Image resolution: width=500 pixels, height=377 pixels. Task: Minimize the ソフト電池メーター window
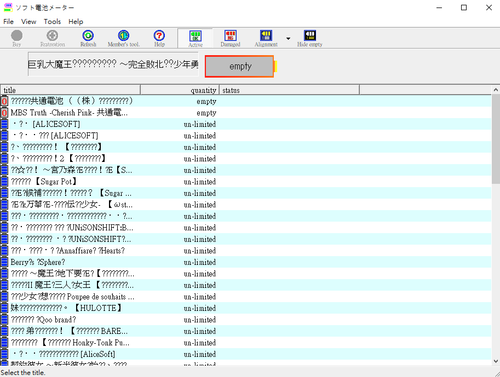tap(439, 7)
